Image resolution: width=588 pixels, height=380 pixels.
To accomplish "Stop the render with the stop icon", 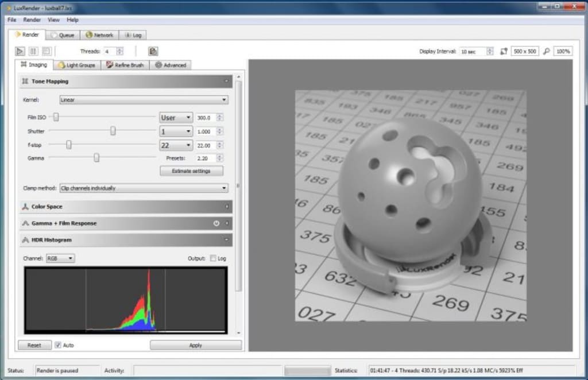I will point(47,51).
